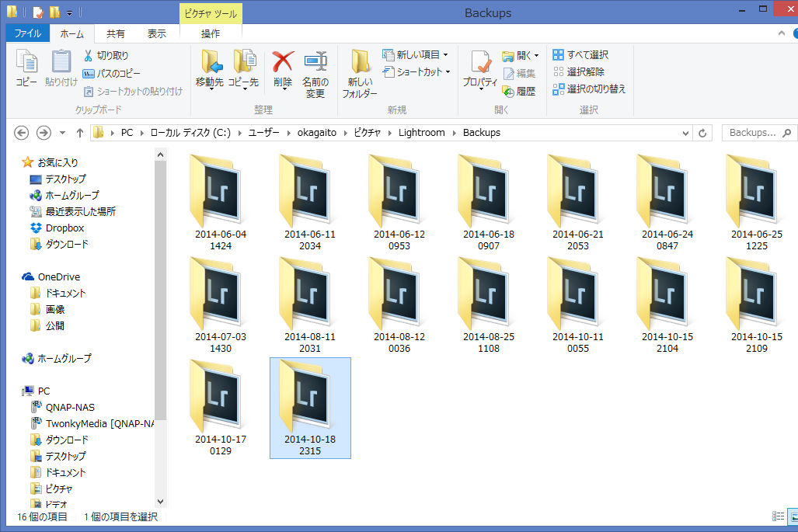Select Cut (切り取り) scissors command
This screenshot has height=532, width=798.
point(106,55)
